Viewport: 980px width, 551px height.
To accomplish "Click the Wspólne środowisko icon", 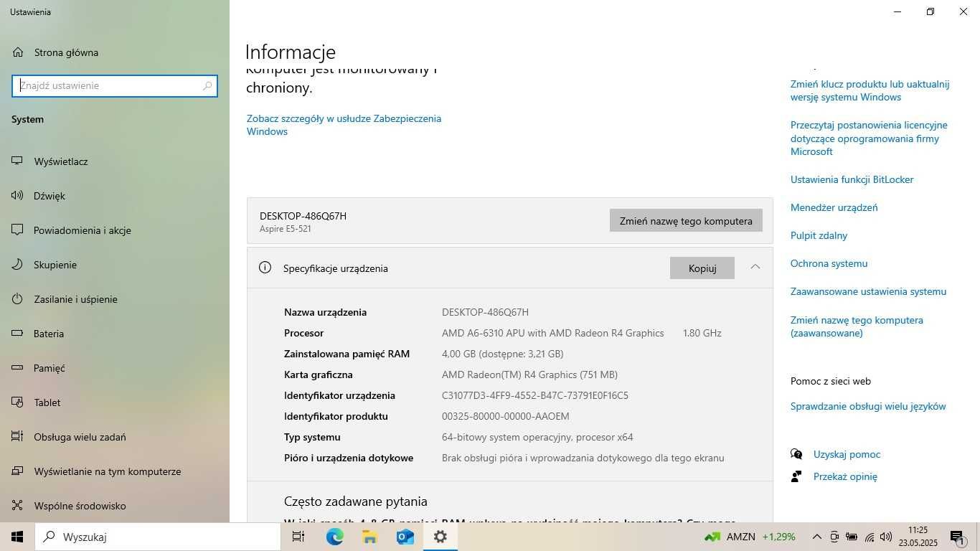I will click(18, 506).
